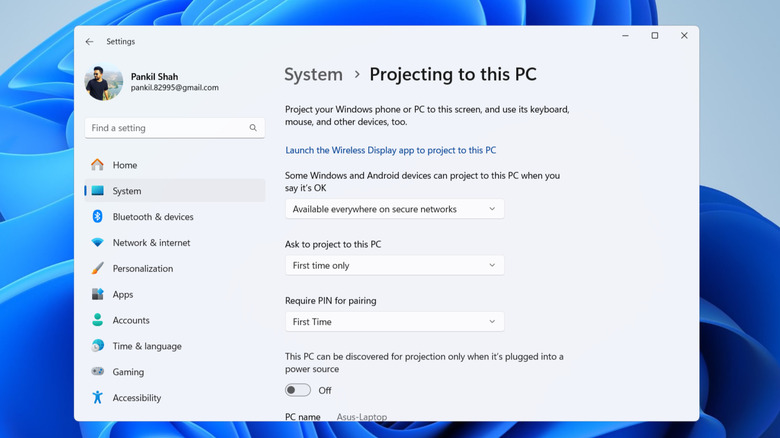780x438 pixels.
Task: Open the 'Available everywhere on secure networks' dropdown
Action: pos(394,209)
